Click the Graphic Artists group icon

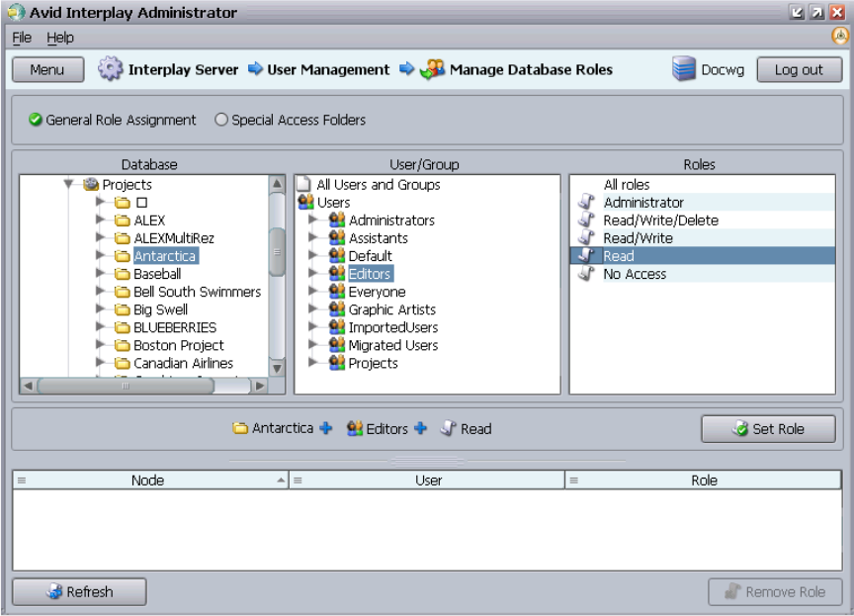pos(337,309)
